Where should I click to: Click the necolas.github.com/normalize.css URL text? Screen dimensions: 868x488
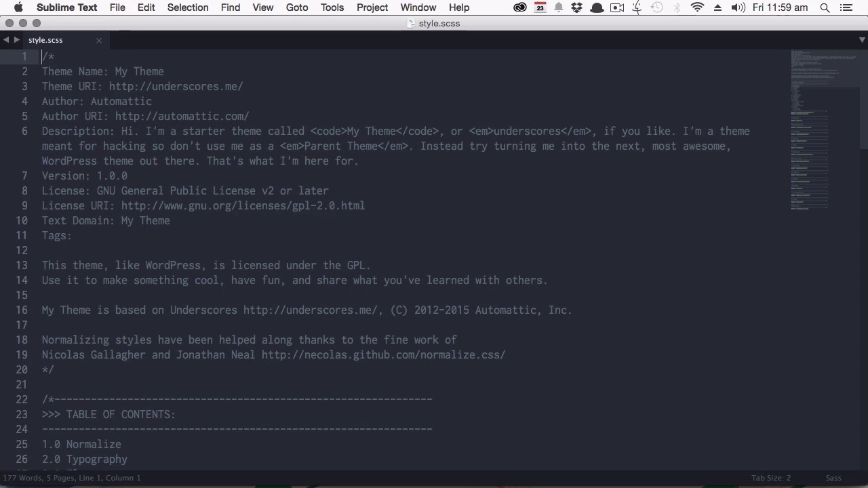pos(384,354)
